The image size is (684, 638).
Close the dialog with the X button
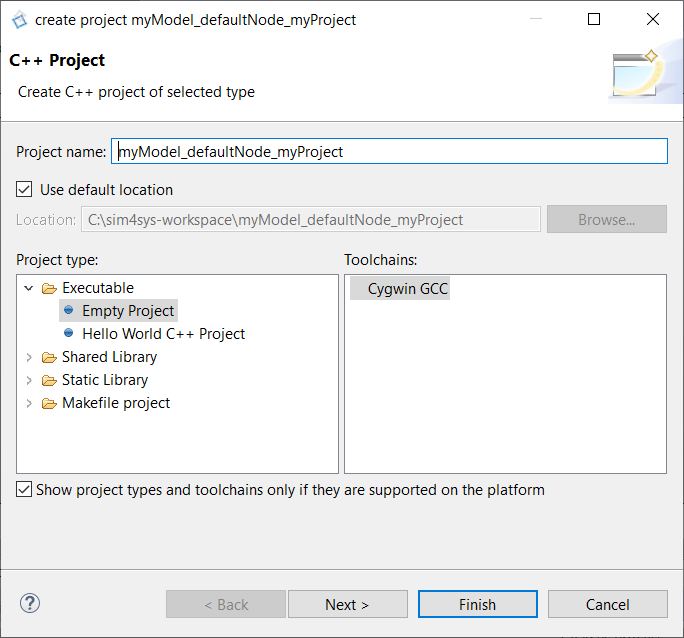coord(653,19)
